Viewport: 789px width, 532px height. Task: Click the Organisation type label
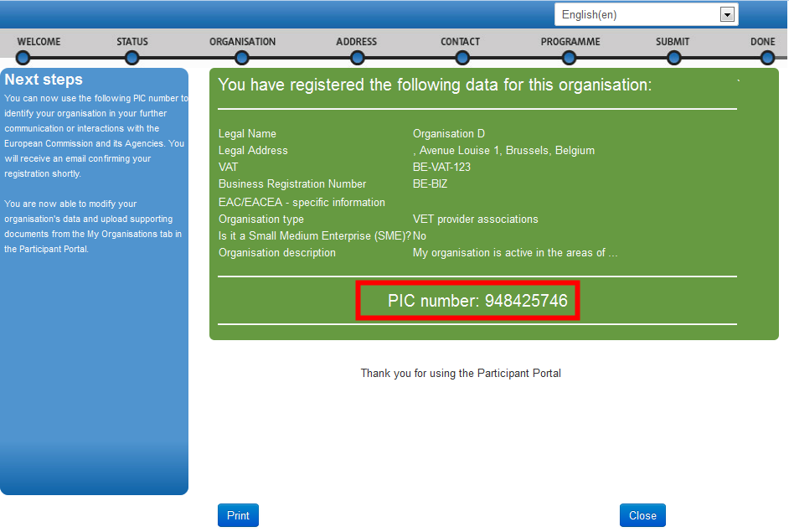tap(261, 220)
